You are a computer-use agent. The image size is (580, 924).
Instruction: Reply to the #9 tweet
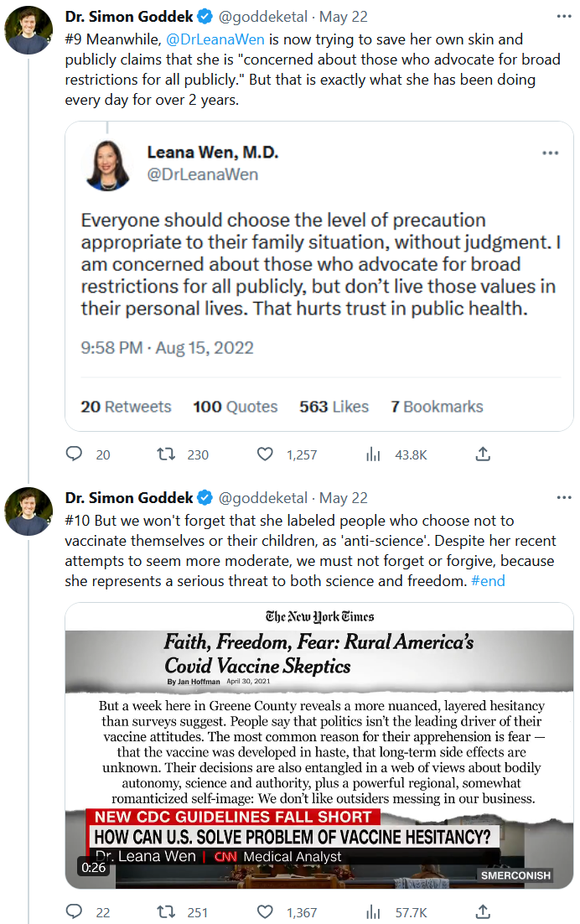click(x=75, y=454)
